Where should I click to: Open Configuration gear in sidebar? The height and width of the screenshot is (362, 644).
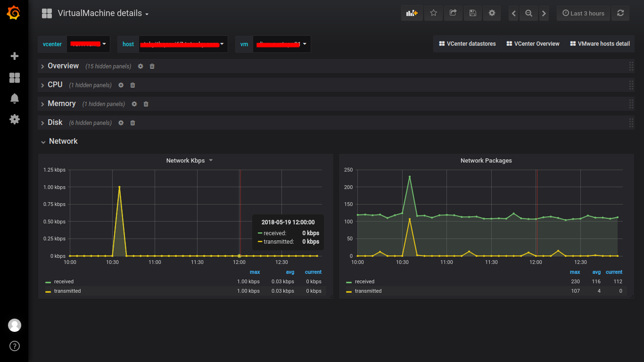coord(15,119)
